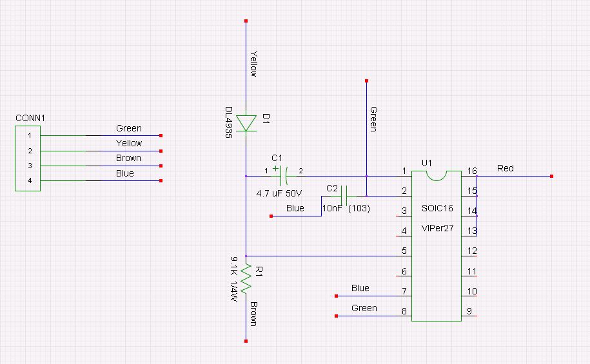Screen dimensions: 590x364
Task: Click red endpoint of U1 pin 7 wire
Action: [x=337, y=296]
